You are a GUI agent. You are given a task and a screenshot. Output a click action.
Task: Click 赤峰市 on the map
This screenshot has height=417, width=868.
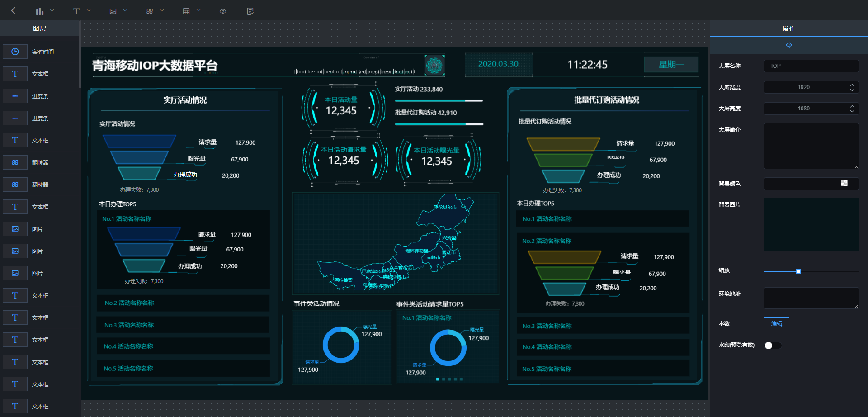434,257
